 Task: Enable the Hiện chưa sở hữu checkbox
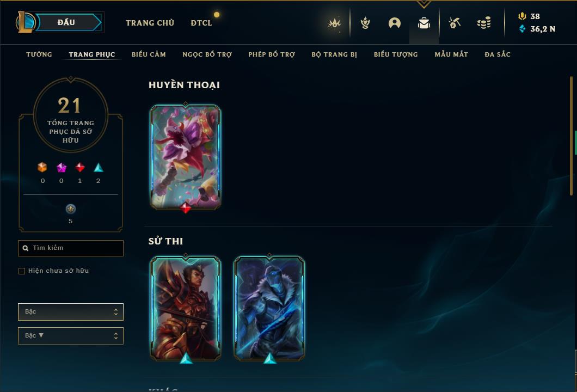[x=22, y=271]
